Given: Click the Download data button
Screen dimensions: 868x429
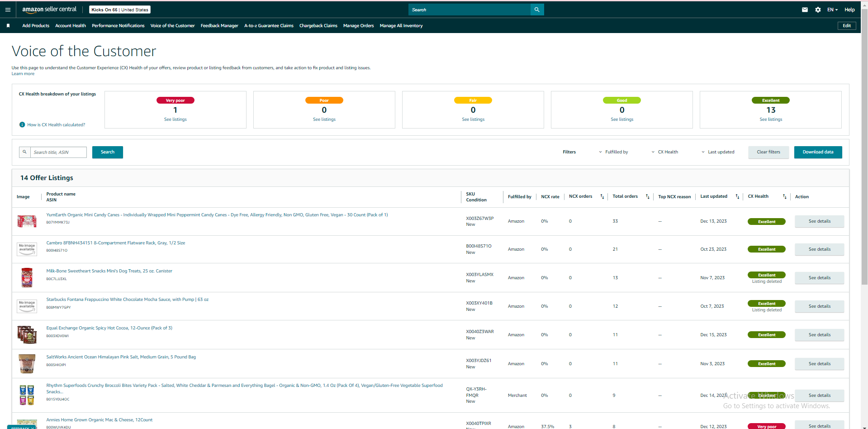Looking at the screenshot, I should click(818, 152).
